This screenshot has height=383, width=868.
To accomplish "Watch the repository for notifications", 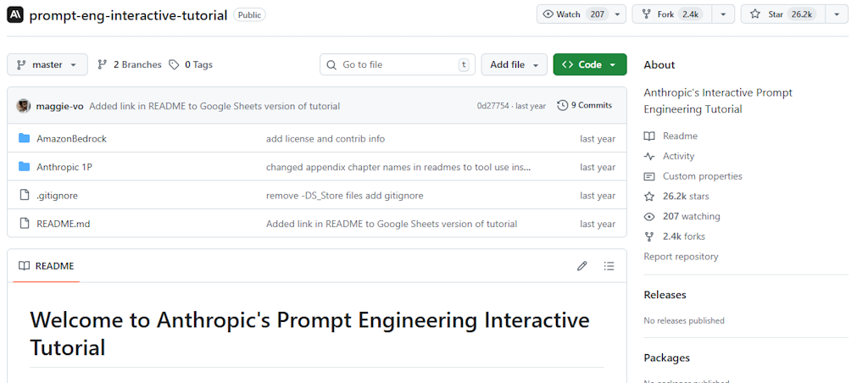I will (x=572, y=14).
